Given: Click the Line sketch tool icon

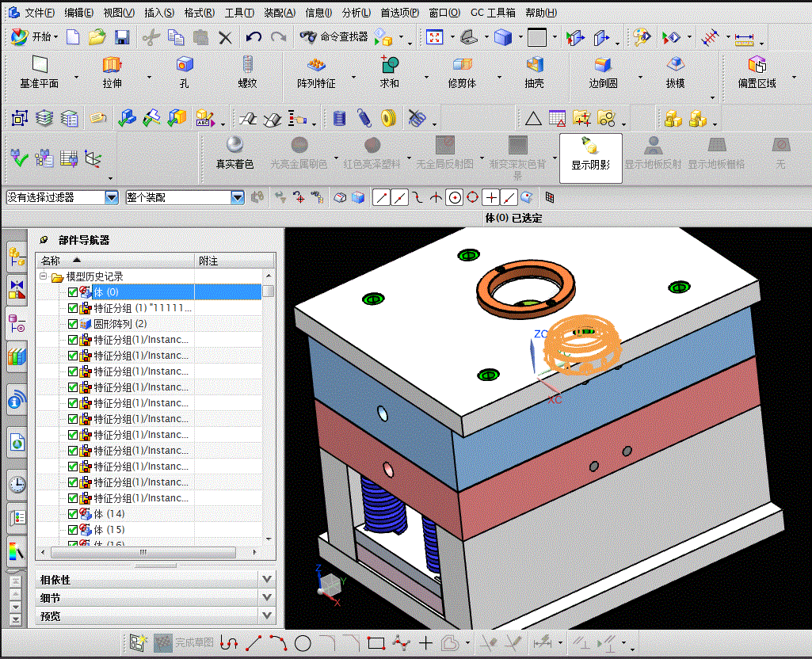Looking at the screenshot, I should click(254, 643).
